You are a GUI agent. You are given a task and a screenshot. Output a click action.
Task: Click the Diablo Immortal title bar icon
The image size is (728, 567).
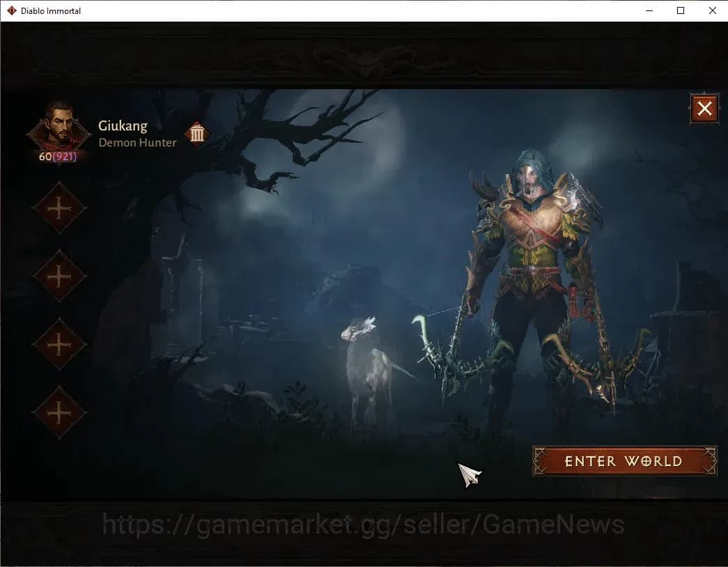point(12,10)
